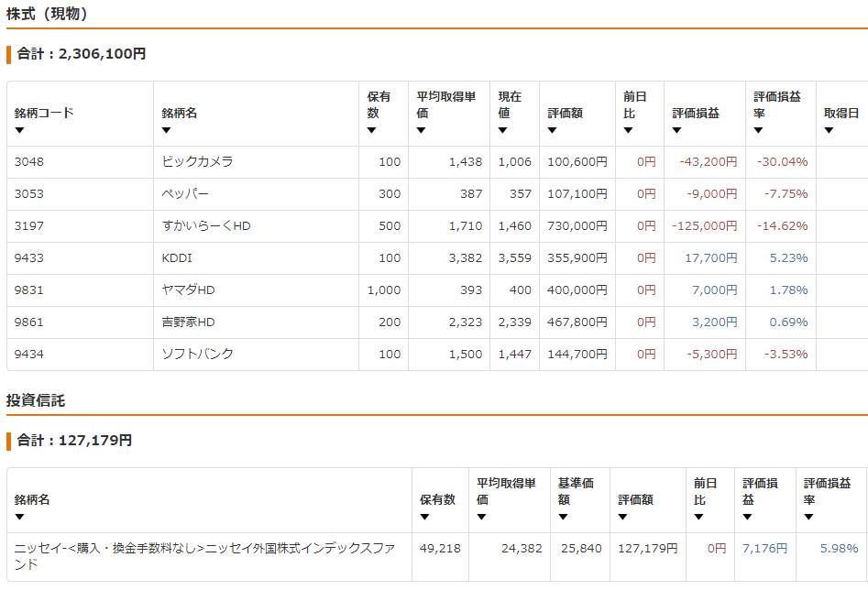Click the すかいらーくHD row name
The height and width of the screenshot is (590, 868).
(206, 226)
